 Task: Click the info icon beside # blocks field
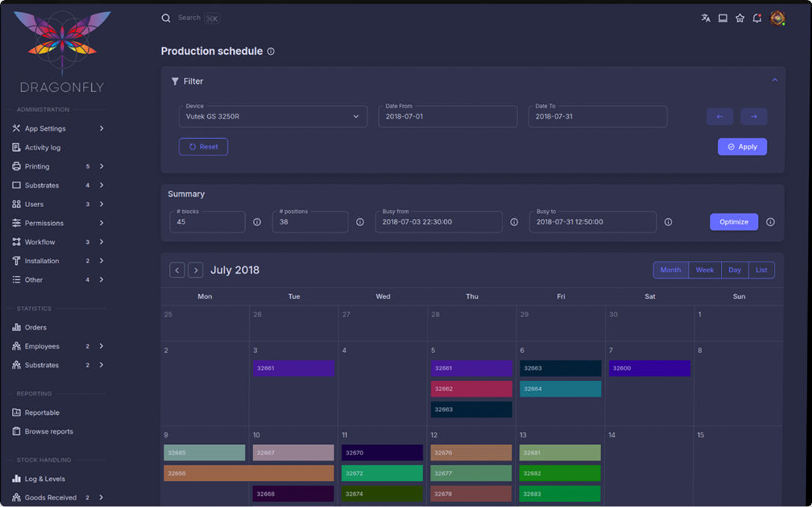click(x=256, y=222)
